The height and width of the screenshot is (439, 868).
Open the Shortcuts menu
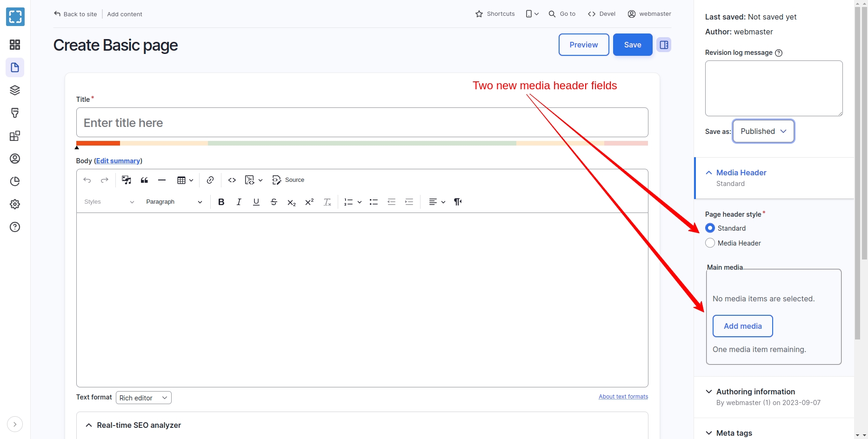click(x=495, y=14)
